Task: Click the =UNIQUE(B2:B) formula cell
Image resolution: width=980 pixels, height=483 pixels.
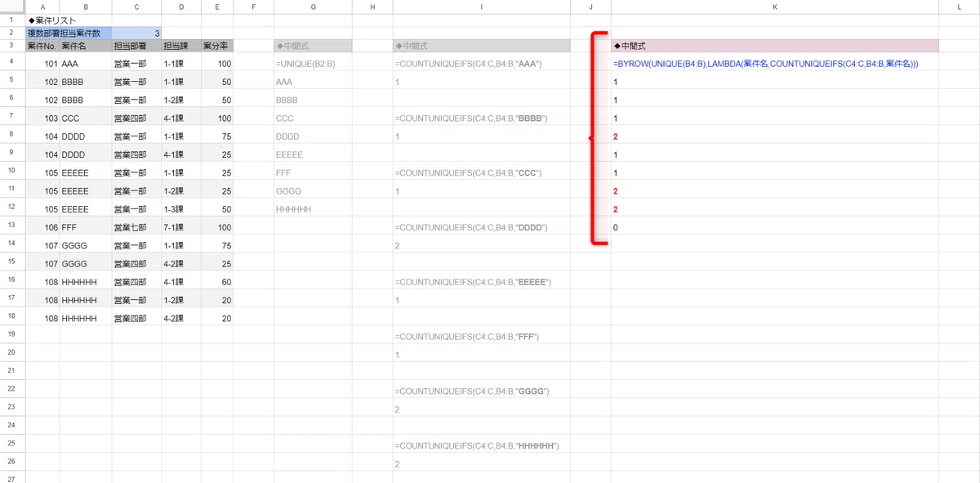Action: [x=313, y=63]
